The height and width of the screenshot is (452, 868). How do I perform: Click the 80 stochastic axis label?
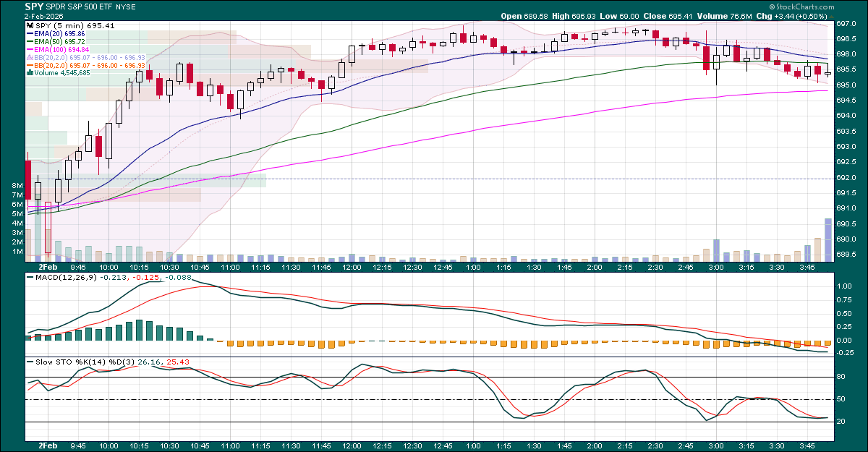pyautogui.click(x=841, y=377)
